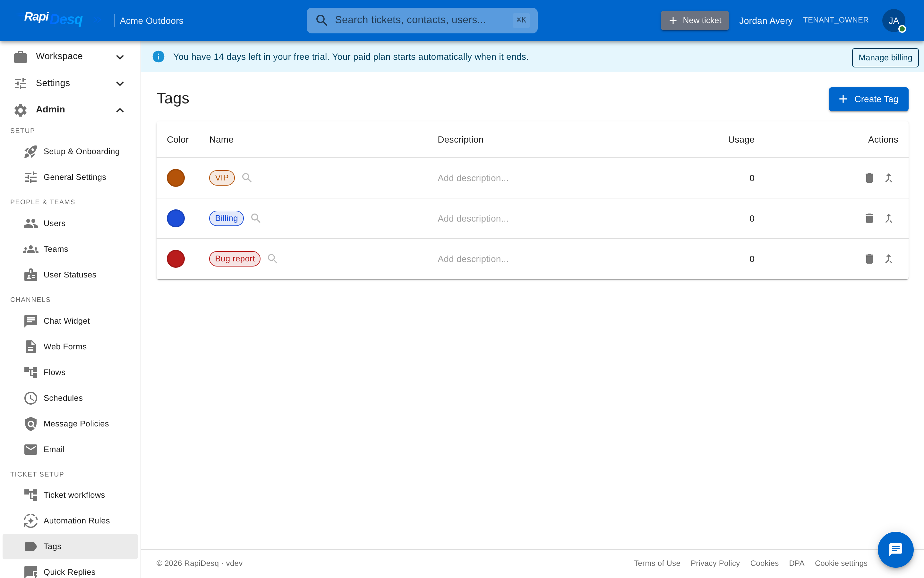
Task: Click the Billing tag chip
Action: pyautogui.click(x=227, y=218)
